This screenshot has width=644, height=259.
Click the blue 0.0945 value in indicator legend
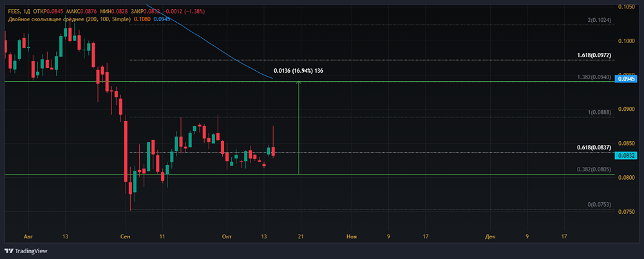point(162,19)
